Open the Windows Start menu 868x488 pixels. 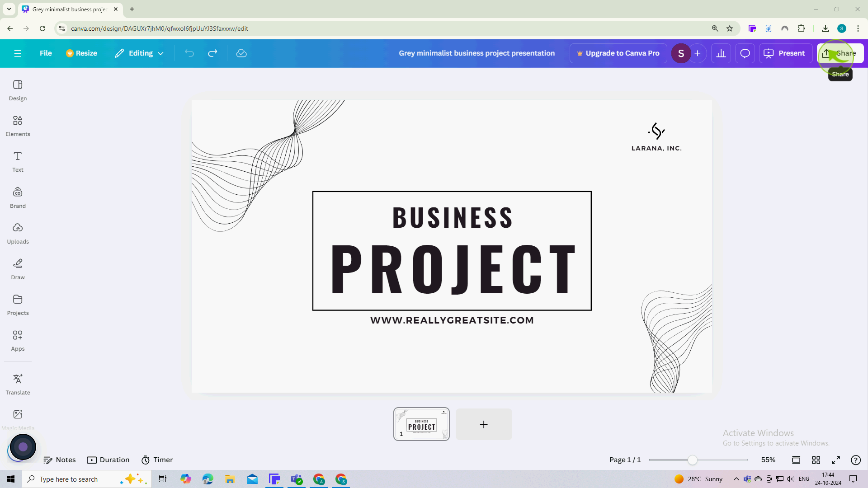[x=11, y=479]
